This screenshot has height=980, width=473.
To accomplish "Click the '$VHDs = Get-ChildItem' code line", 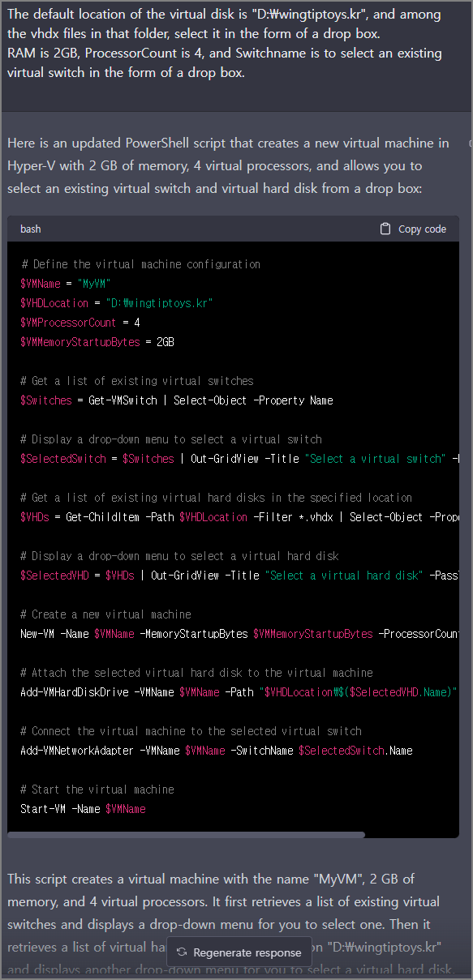I will (239, 517).
